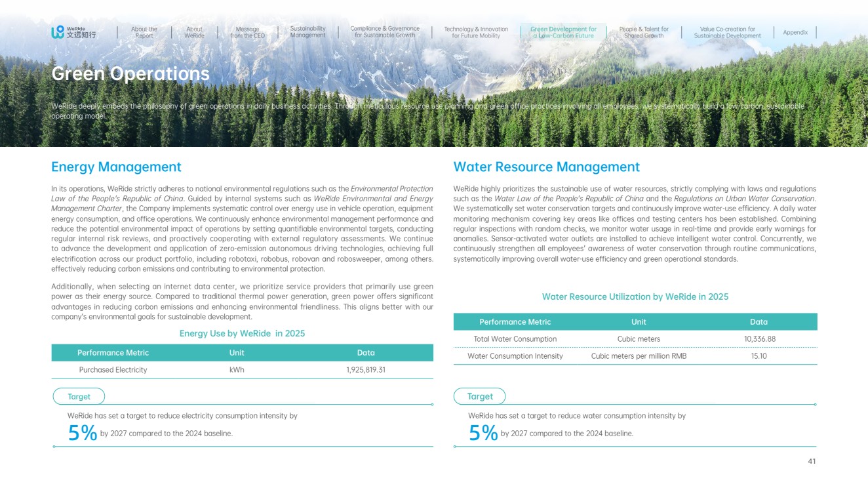The image size is (868, 490).
Task: Select Green Development for a Low-Carbon Future tab
Action: 563,32
